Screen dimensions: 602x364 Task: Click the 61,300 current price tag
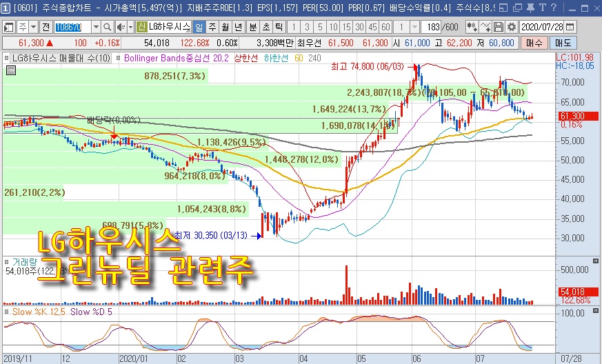[577, 116]
